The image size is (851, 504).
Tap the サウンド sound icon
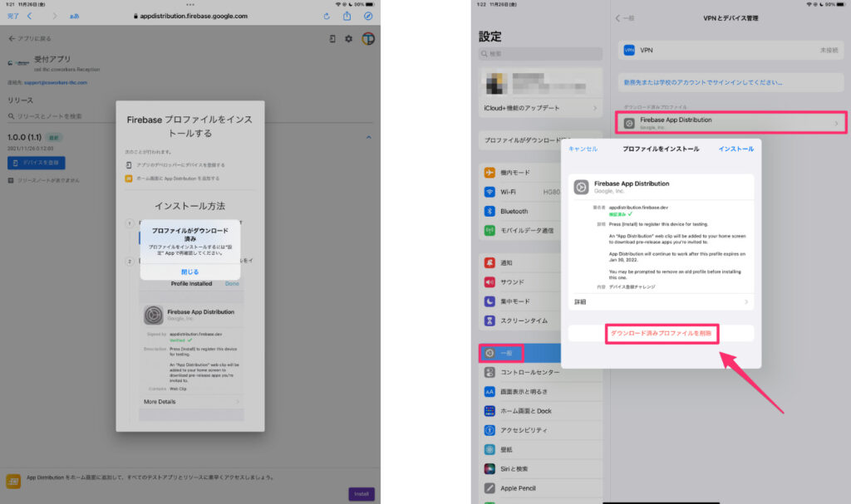(489, 282)
